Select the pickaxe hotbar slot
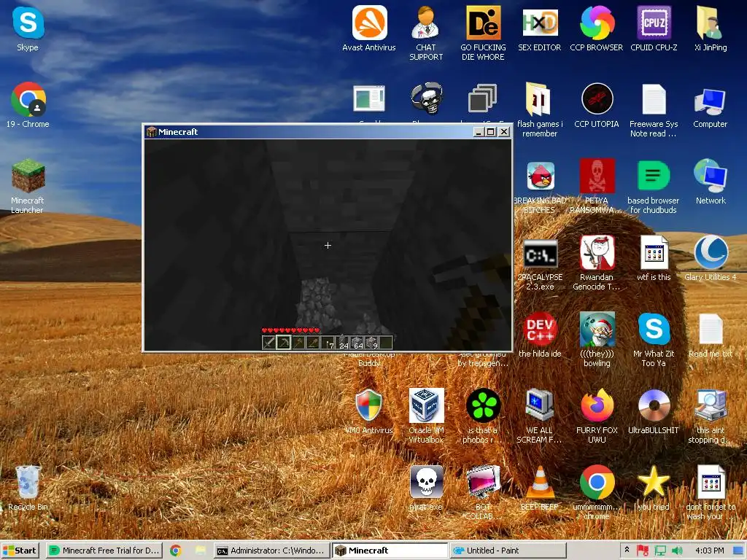Screen dimensions: 747x560 point(284,343)
